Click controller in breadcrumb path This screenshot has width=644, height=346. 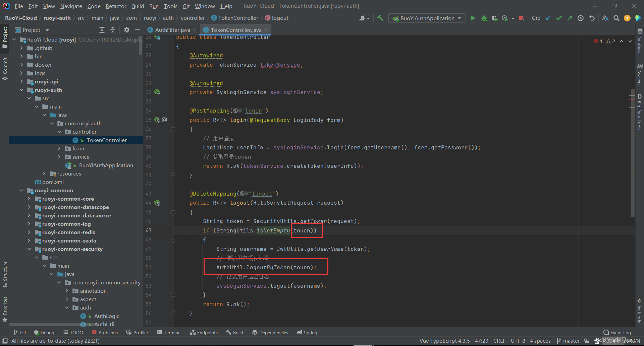pos(193,18)
